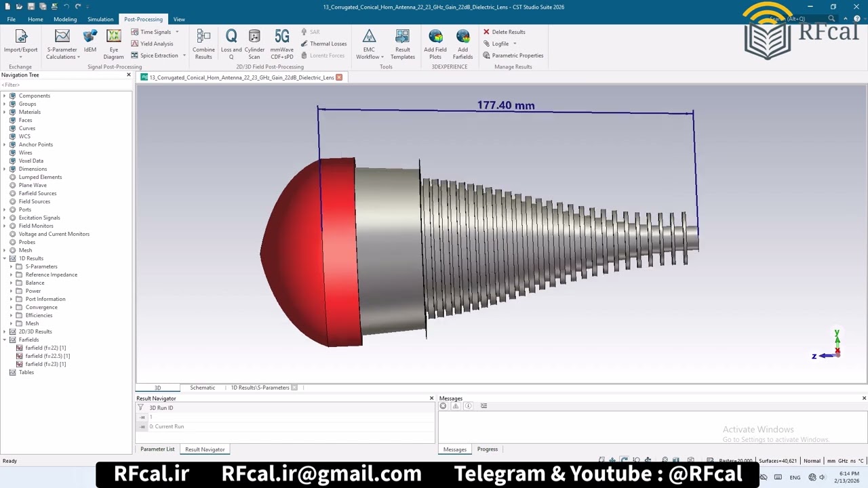Open S-Parameter Calculations

(62, 43)
